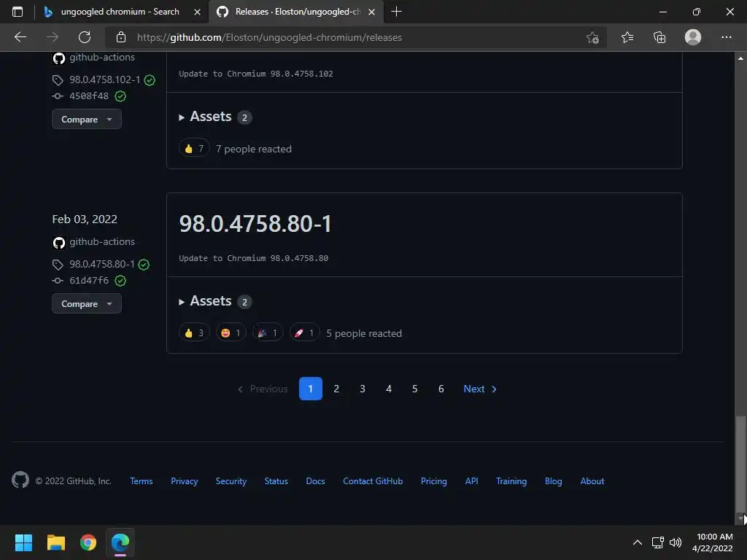This screenshot has height=560, width=747.
Task: Show verified status next to 98.0.4758.102-1 tag
Action: pos(150,80)
